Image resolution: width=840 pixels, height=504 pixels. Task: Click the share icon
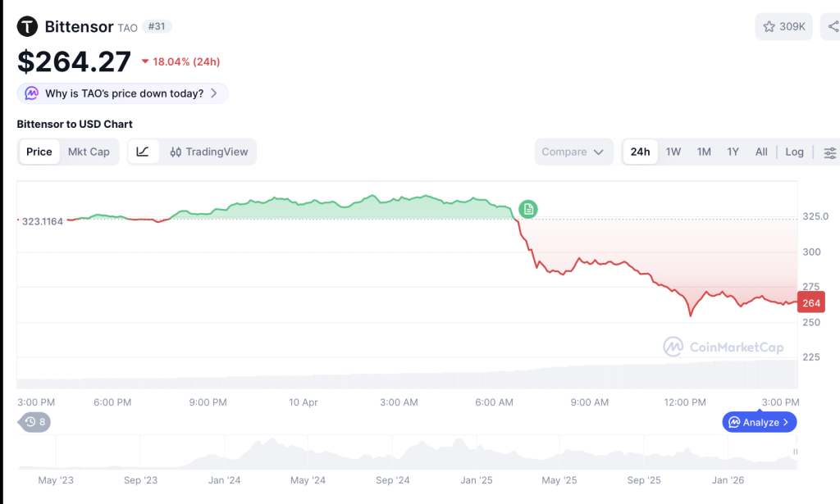(x=833, y=27)
